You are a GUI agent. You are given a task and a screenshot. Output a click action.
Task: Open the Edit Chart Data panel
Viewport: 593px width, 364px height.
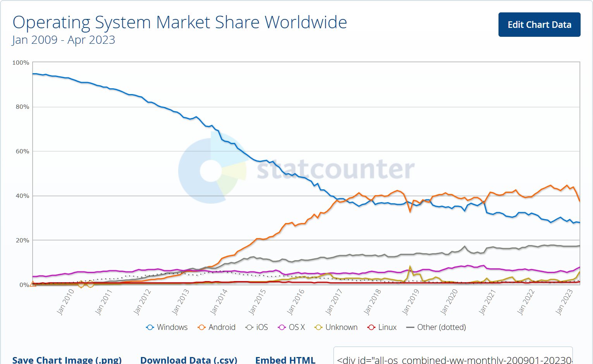[539, 25]
